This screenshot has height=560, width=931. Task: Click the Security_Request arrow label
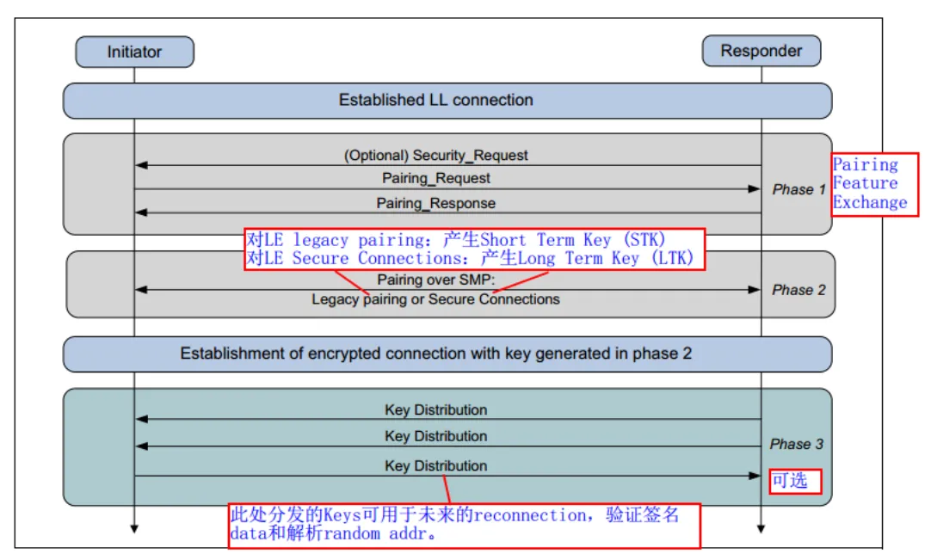tap(435, 155)
